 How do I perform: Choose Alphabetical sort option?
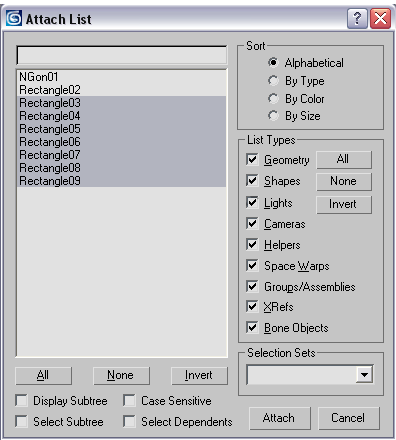pos(273,63)
